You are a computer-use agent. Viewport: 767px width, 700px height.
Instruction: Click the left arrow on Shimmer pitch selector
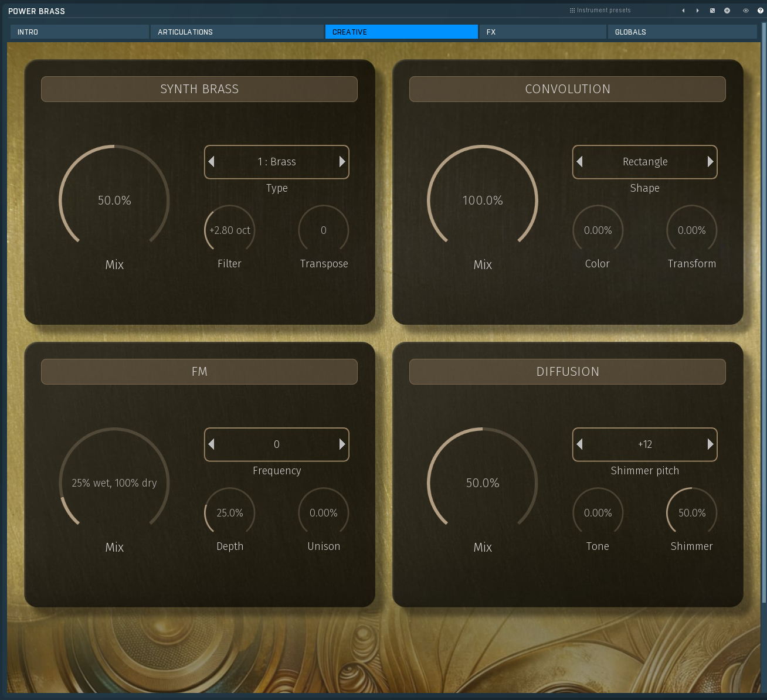579,444
